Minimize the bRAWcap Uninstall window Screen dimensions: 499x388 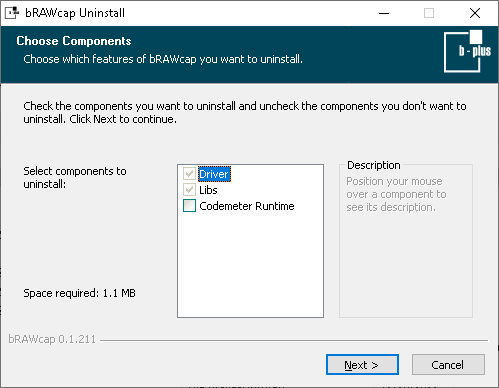[x=384, y=13]
